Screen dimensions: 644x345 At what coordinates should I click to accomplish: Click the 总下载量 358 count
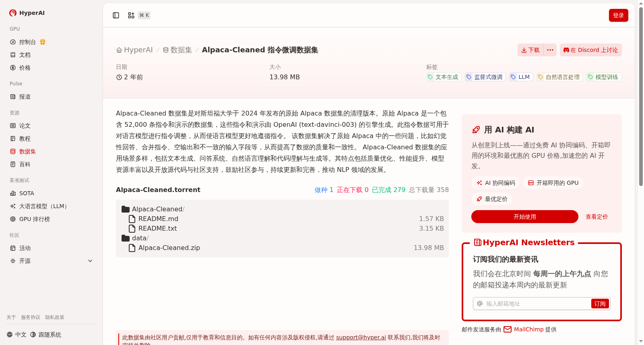point(429,190)
